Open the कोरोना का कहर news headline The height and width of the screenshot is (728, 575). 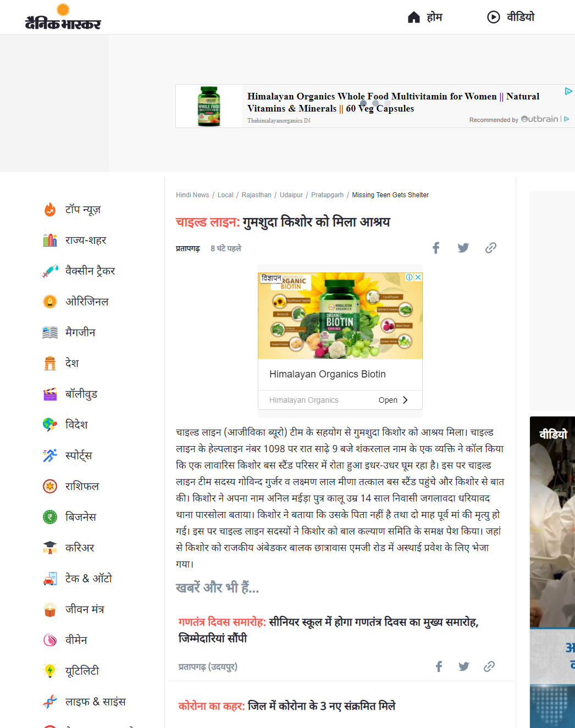[x=287, y=706]
